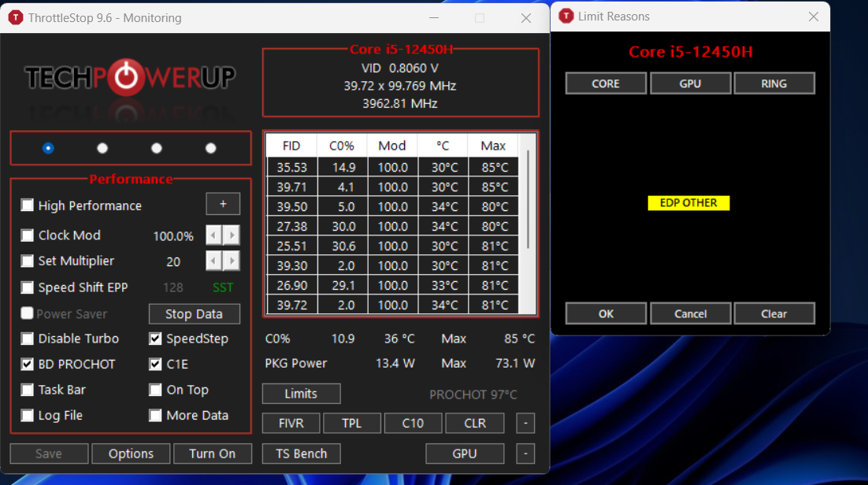The image size is (868, 485).
Task: Click the Speed Shift EPP value 128
Action: coord(173,287)
